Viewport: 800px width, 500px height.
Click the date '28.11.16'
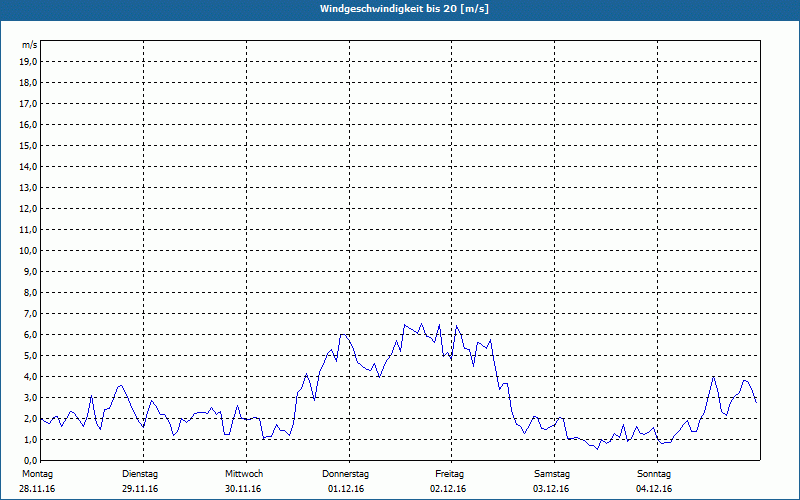point(36,489)
